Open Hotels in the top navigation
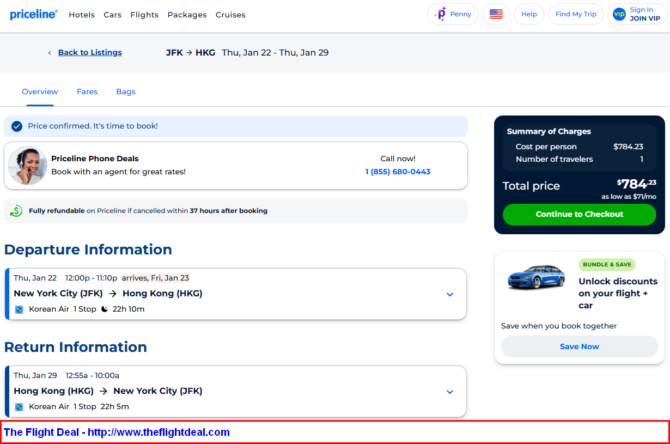 point(82,15)
